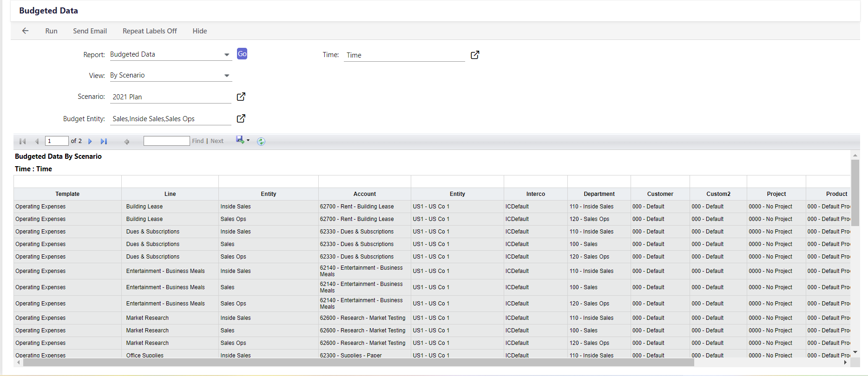This screenshot has height=376, width=868.
Task: Click the horizontal scrollbar thumb
Action: pos(358,363)
